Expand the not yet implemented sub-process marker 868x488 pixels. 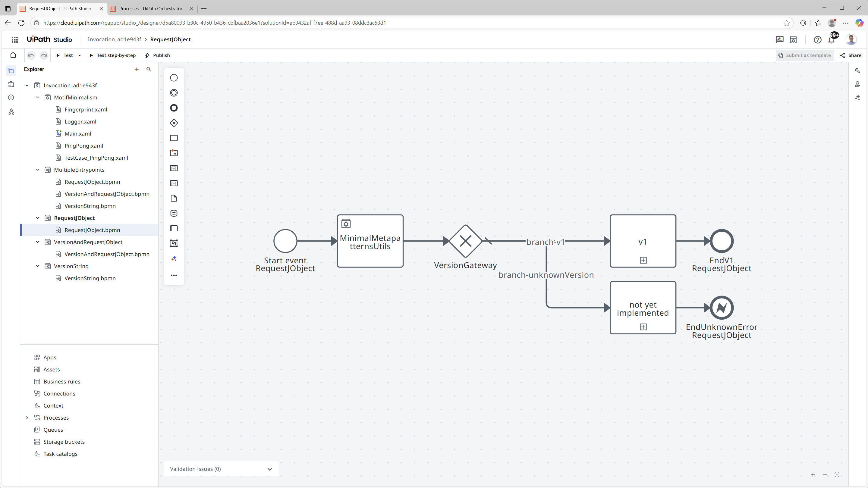[x=643, y=327]
